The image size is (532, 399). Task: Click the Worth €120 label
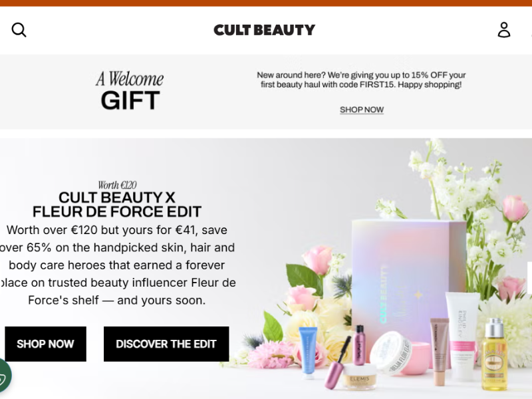pos(117,185)
